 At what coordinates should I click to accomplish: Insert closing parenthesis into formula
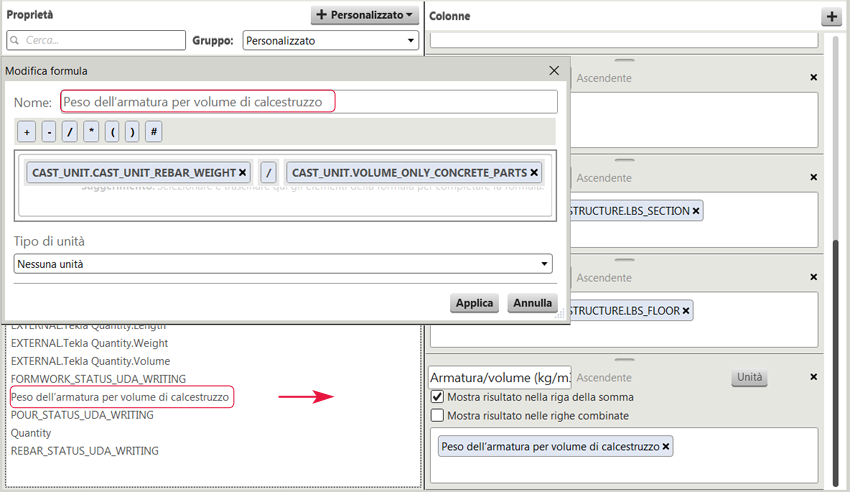pyautogui.click(x=132, y=132)
